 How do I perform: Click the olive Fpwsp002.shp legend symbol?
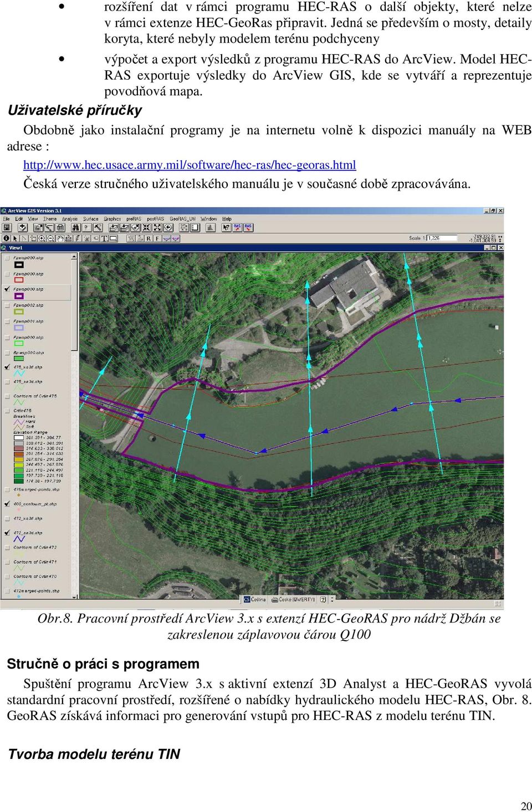(x=19, y=313)
